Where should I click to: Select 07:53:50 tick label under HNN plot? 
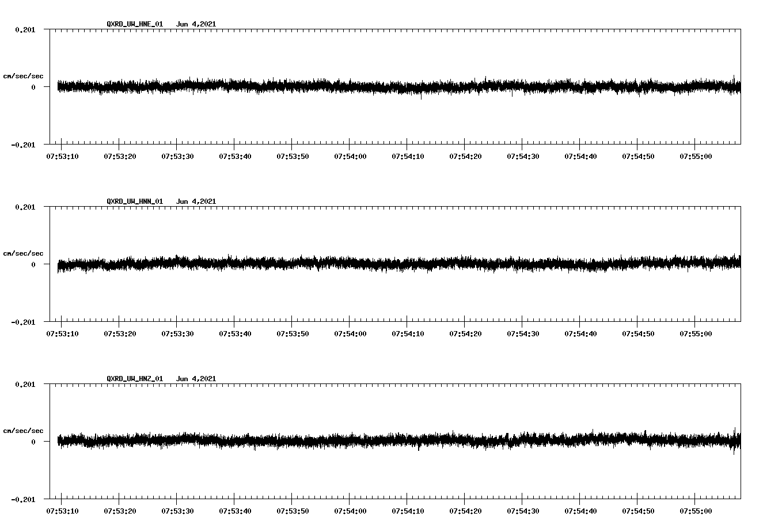point(293,333)
